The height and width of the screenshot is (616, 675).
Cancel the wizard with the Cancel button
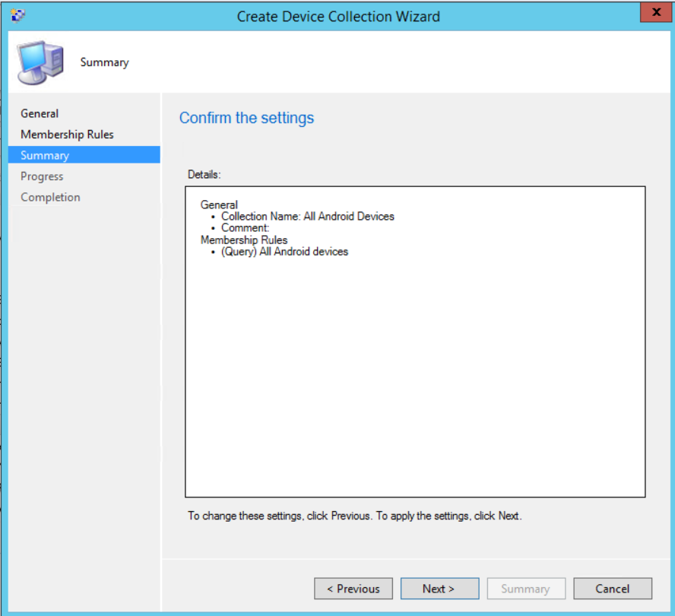click(x=612, y=589)
